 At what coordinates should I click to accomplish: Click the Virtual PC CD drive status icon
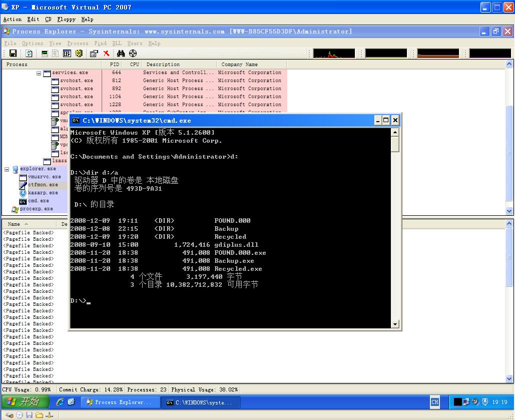pos(20,415)
